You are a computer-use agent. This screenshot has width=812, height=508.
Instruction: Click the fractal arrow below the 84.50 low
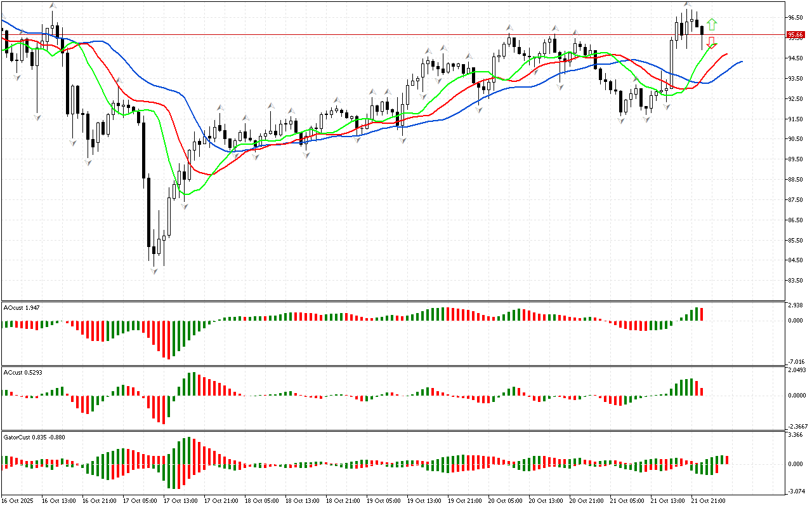point(154,271)
